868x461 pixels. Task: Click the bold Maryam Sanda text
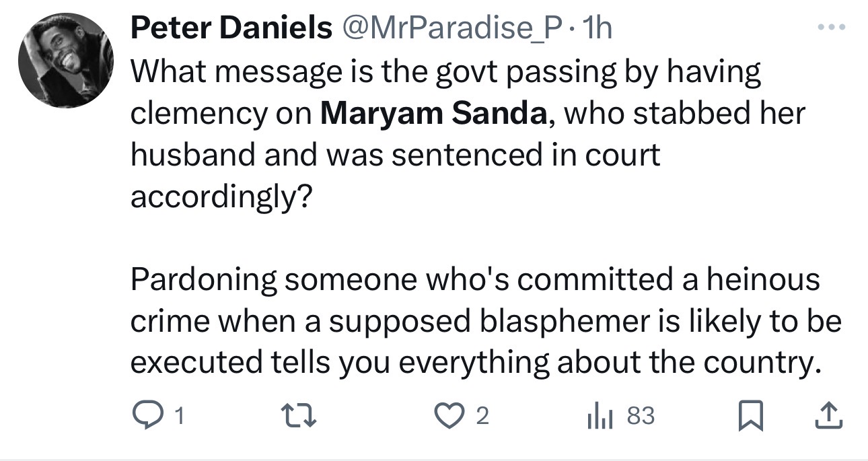[434, 114]
